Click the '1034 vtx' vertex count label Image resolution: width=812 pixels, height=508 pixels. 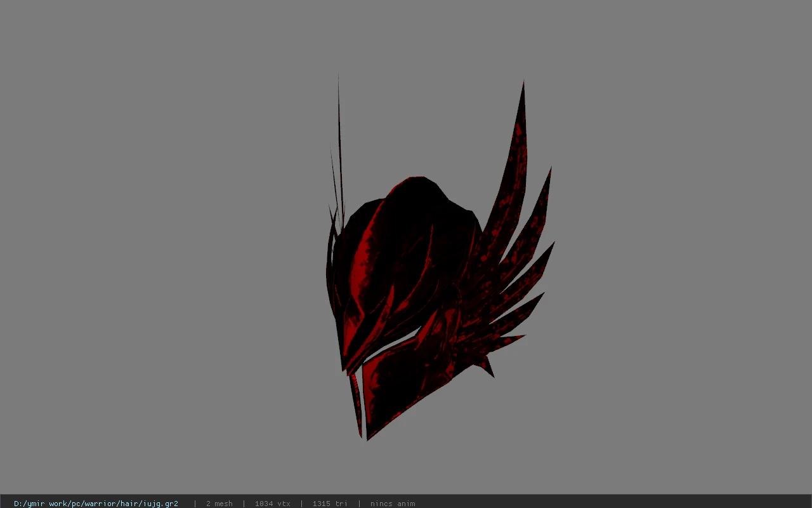[x=273, y=504]
